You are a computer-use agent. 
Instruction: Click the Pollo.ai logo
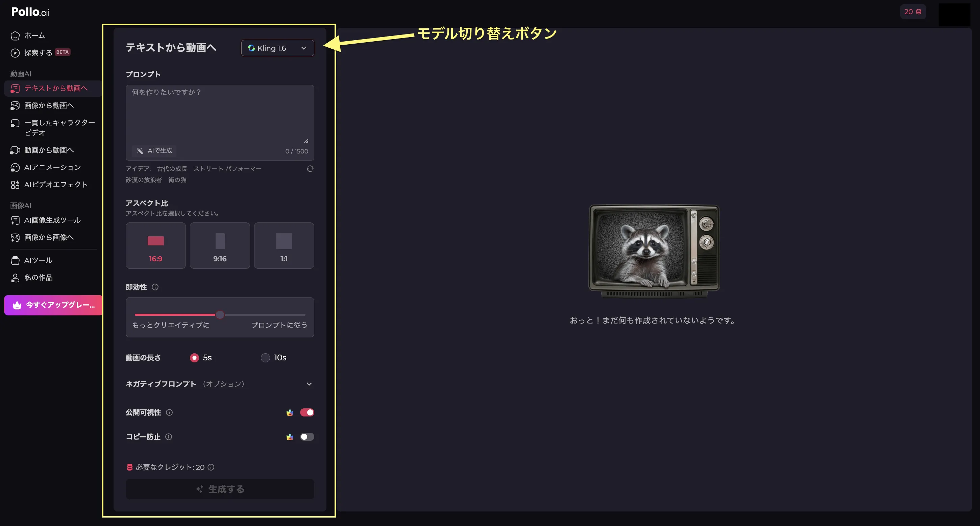tap(30, 12)
